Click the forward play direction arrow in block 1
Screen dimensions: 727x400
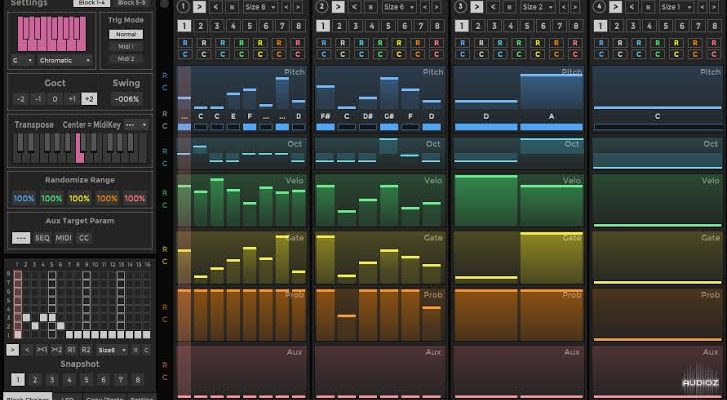[199, 7]
